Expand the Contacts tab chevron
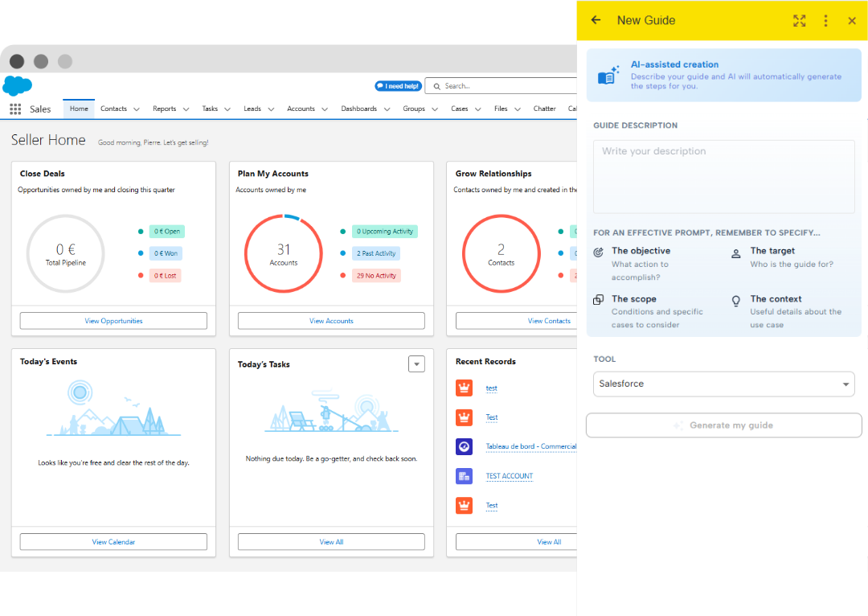The height and width of the screenshot is (616, 868). click(x=137, y=109)
